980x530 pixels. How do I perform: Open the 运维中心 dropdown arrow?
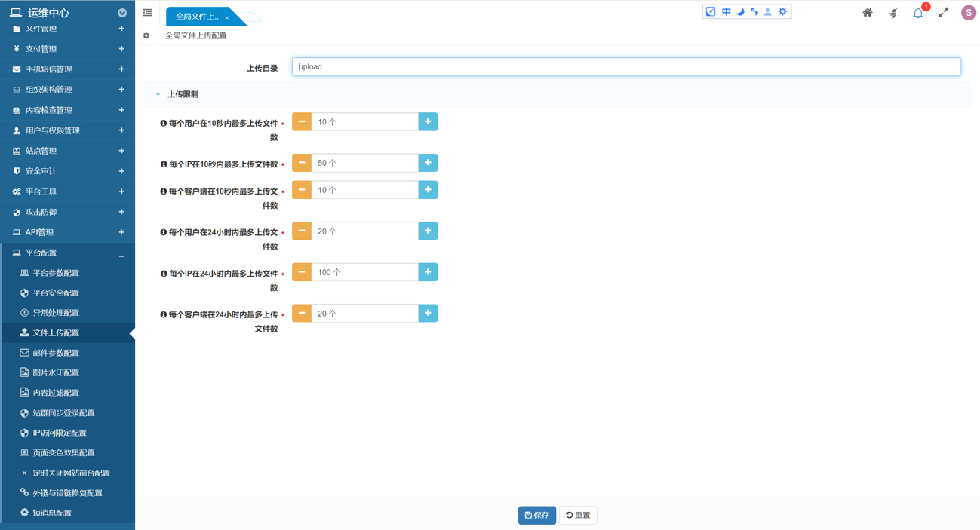click(x=122, y=13)
